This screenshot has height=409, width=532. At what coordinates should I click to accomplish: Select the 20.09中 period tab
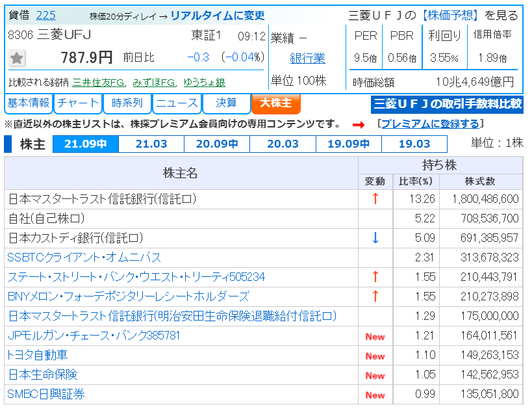coord(217,144)
